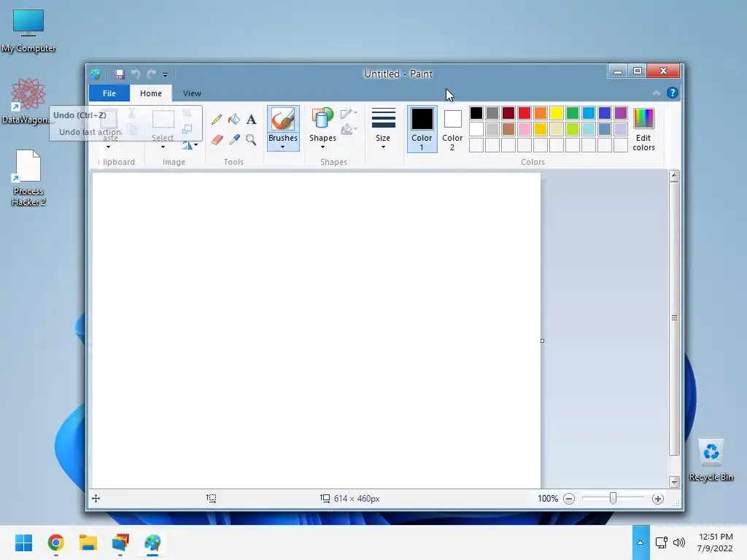Switch to the Home tab
The image size is (747, 560).
click(x=151, y=93)
